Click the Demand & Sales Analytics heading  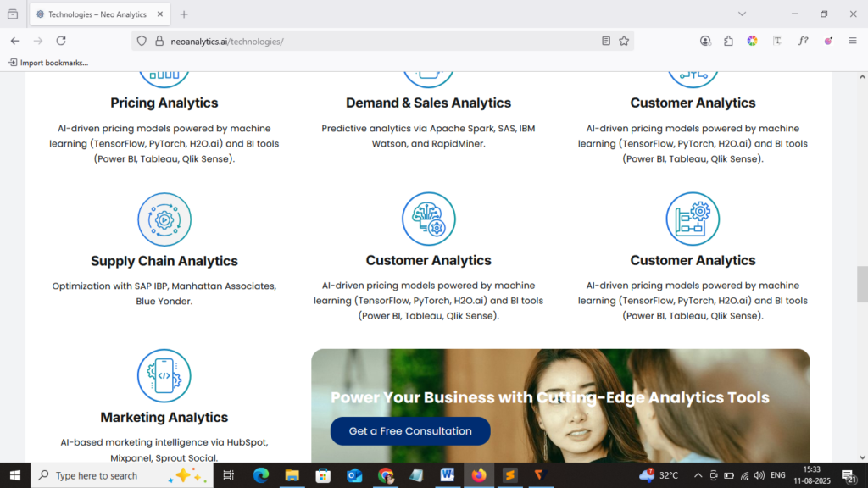pyautogui.click(x=428, y=103)
